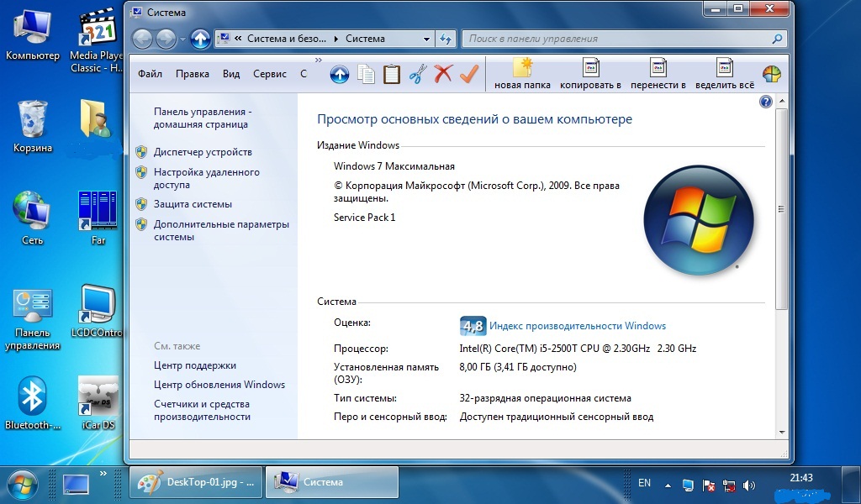Open the blue Help question mark
Viewport: 861px width, 504px height.
pos(765,102)
